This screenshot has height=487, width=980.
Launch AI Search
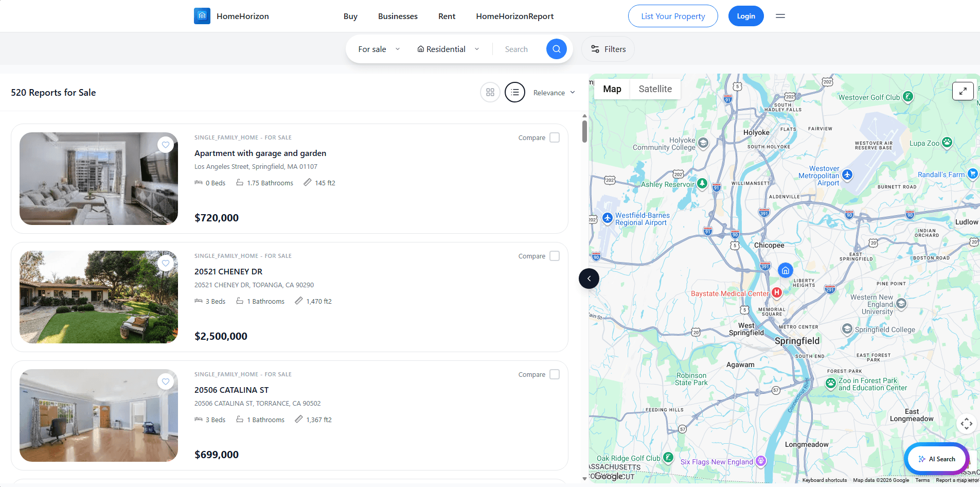(937, 459)
